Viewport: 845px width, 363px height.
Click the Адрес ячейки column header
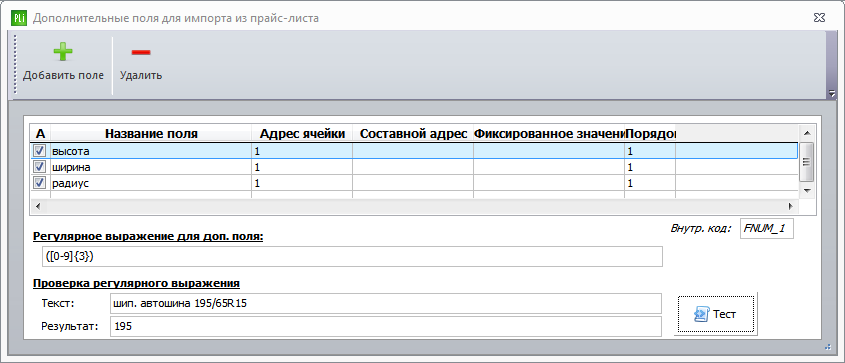click(302, 134)
